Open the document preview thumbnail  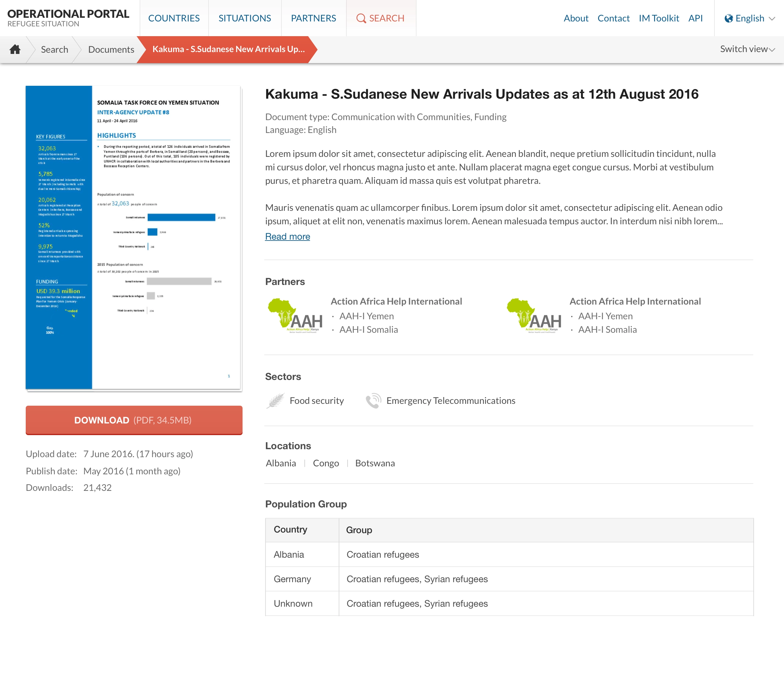[x=134, y=237]
